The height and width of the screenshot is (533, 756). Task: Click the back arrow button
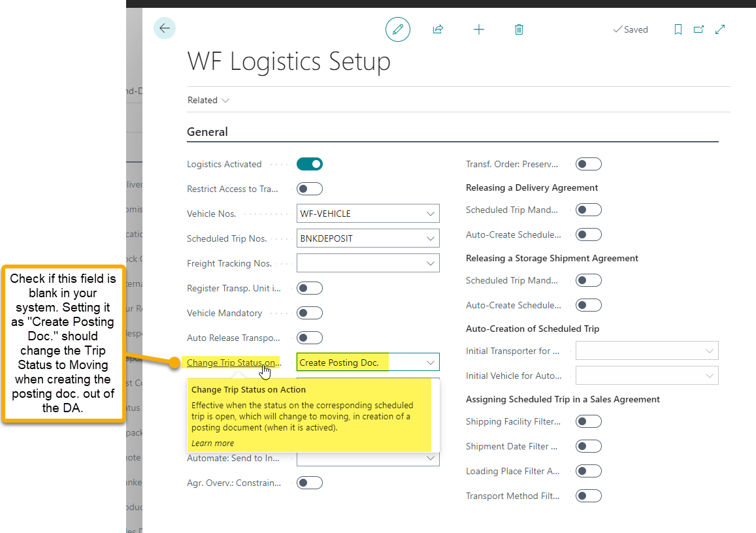(x=165, y=28)
